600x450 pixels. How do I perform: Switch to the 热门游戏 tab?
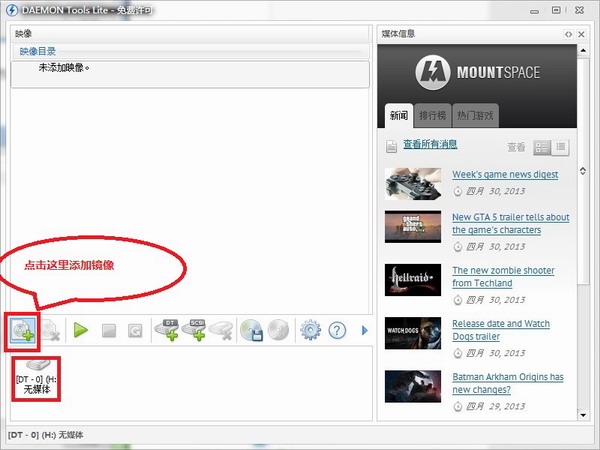coord(475,116)
